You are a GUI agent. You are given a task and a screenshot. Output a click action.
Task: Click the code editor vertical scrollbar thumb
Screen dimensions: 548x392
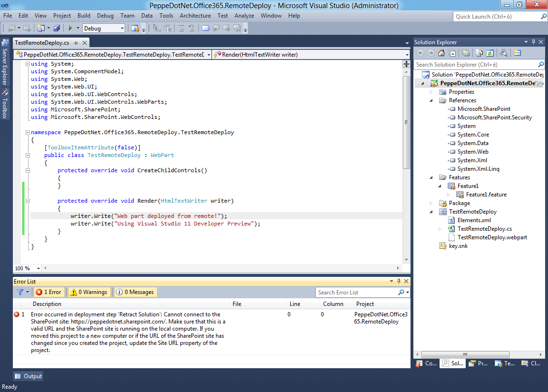406,122
